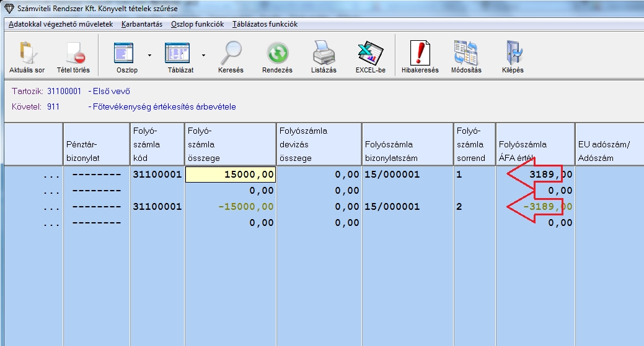Open the Oszlop funkciók menu
Screen dimensions: 644x346
[x=197, y=24]
